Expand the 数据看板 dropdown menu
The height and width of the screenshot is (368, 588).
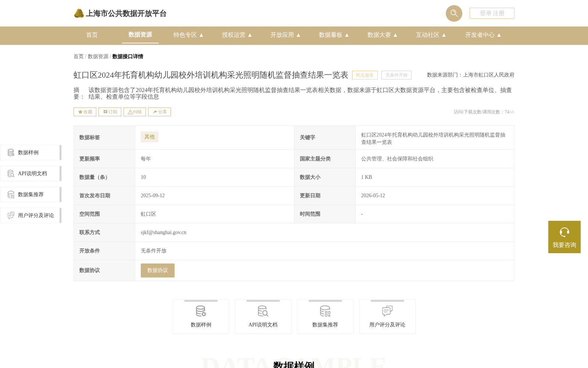click(x=334, y=35)
